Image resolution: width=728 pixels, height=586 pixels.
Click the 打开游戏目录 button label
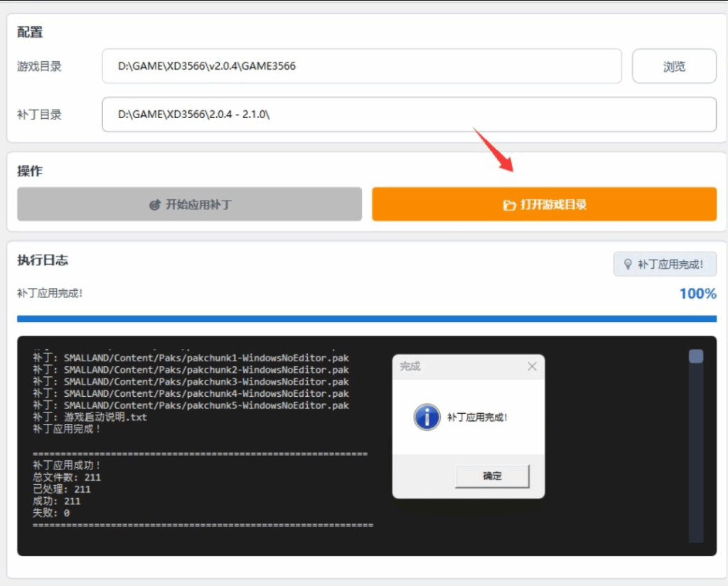tap(553, 205)
